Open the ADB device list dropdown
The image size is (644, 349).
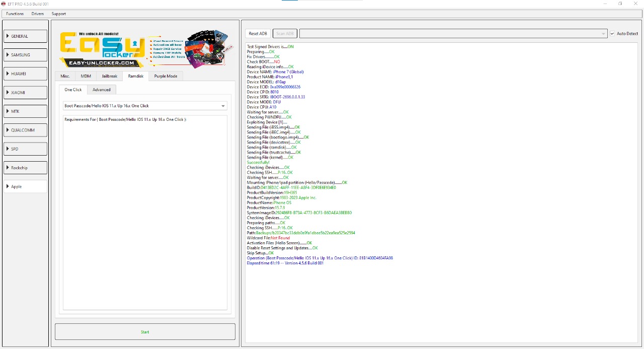click(453, 34)
